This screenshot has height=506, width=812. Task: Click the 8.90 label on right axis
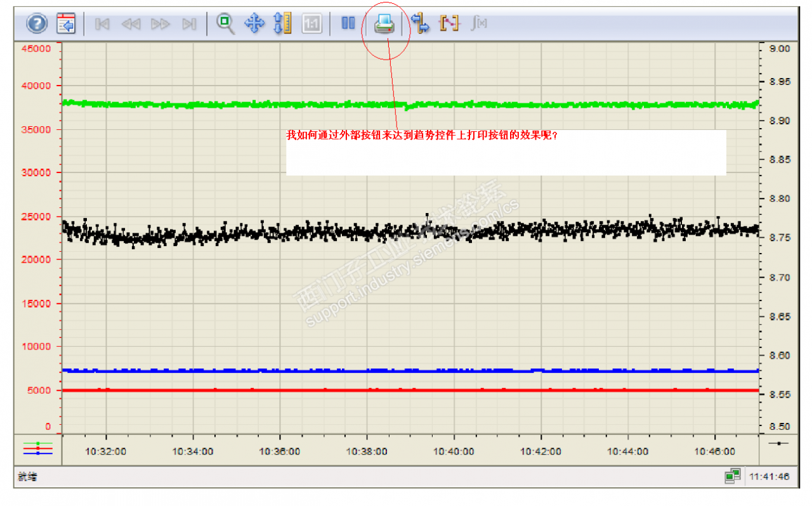tap(778, 120)
